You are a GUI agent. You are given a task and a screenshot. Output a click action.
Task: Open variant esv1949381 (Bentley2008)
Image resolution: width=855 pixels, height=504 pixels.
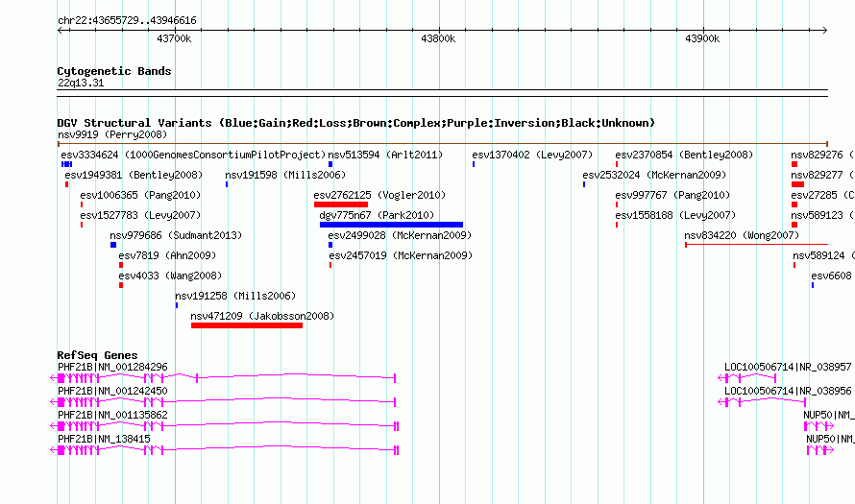point(134,175)
